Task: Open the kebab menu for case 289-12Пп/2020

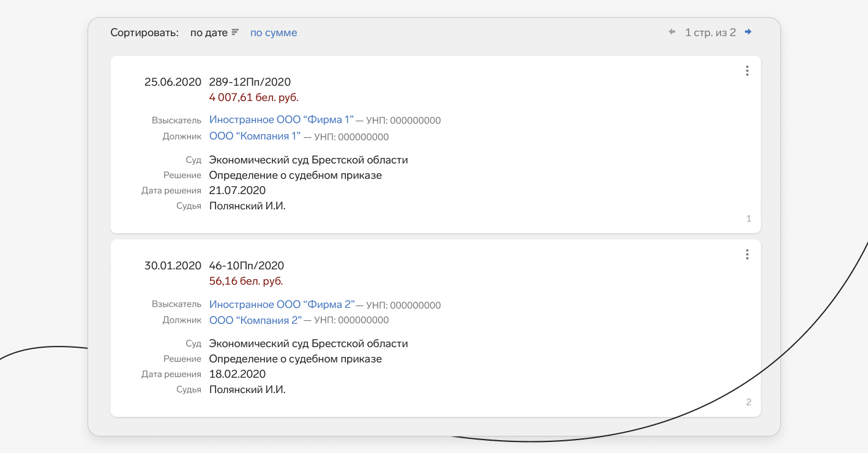Action: (747, 71)
